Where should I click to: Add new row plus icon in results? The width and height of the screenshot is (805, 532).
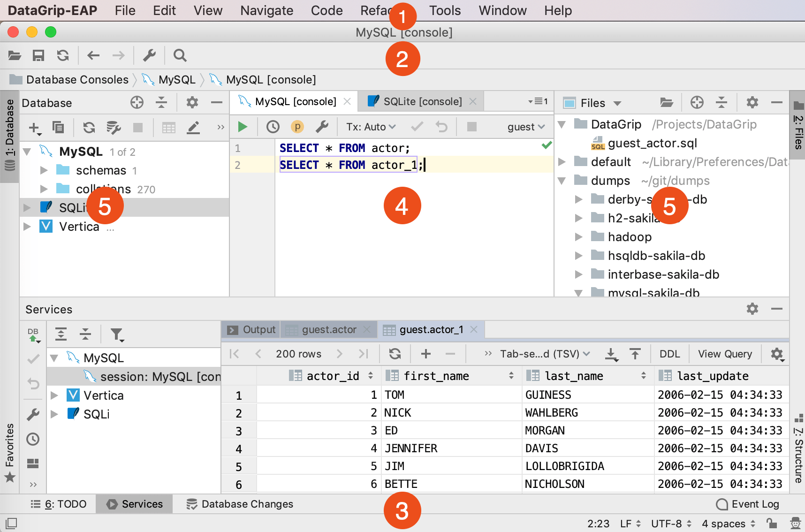(426, 354)
